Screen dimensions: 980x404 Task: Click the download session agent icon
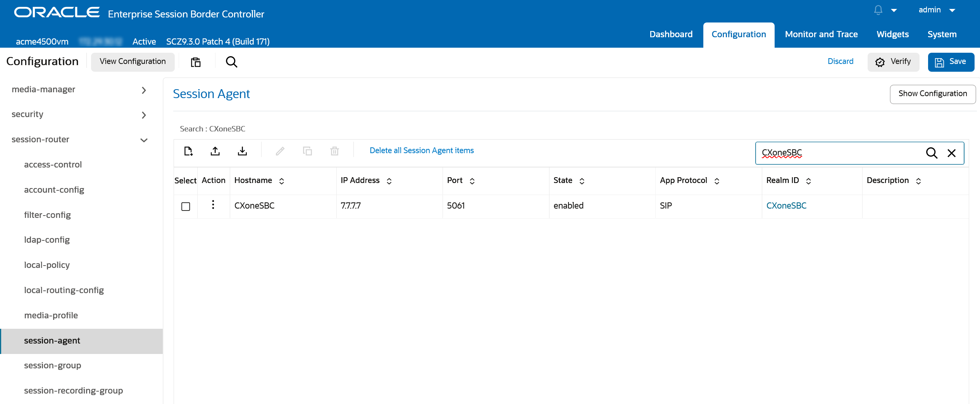(x=242, y=151)
